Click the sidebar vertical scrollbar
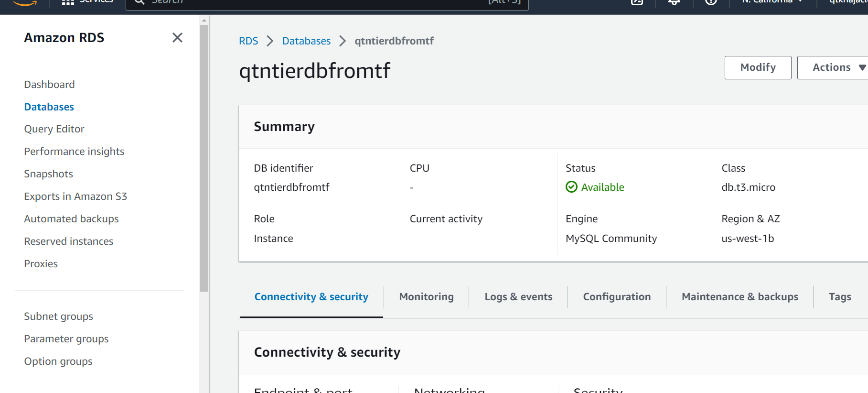868x393 pixels. [204, 158]
